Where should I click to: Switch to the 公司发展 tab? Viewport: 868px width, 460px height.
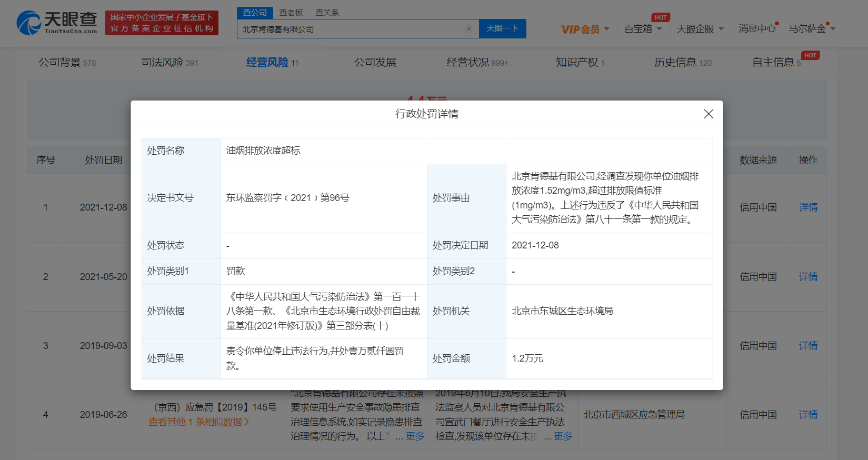pos(375,63)
